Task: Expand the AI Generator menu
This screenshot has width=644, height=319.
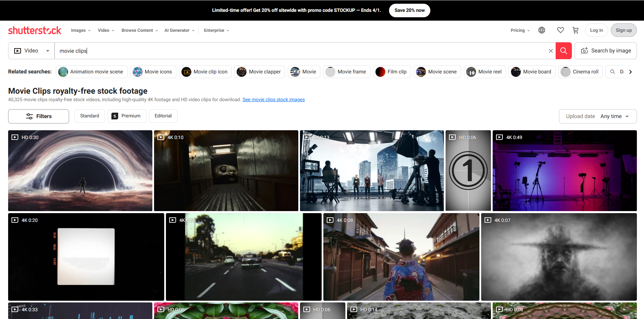Action: pos(179,30)
